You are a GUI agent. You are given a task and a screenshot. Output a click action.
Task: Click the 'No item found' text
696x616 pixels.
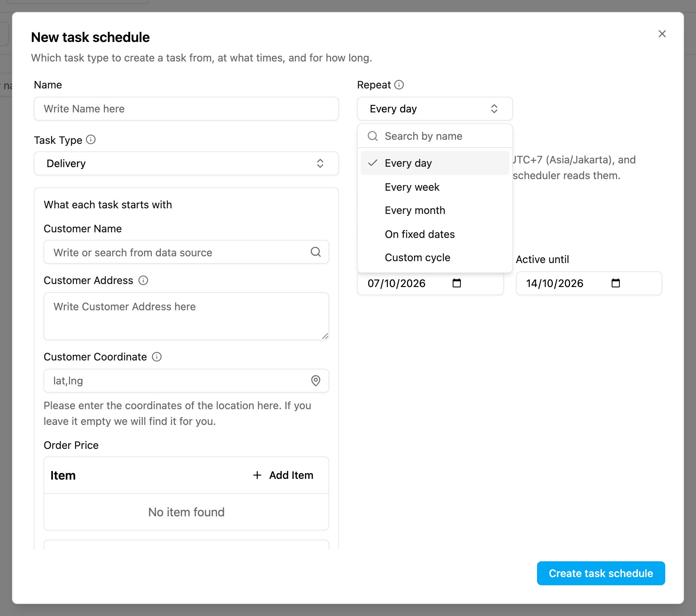tap(186, 512)
